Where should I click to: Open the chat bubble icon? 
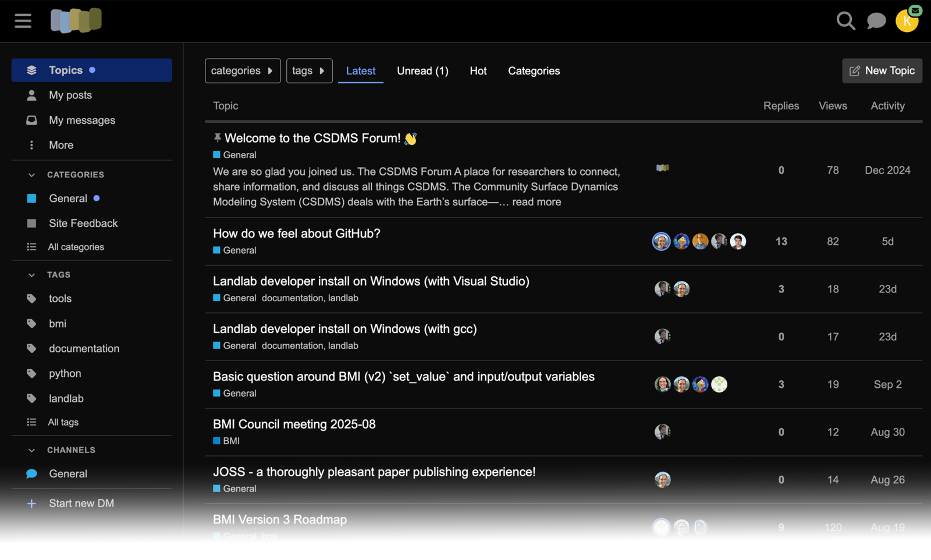[876, 21]
